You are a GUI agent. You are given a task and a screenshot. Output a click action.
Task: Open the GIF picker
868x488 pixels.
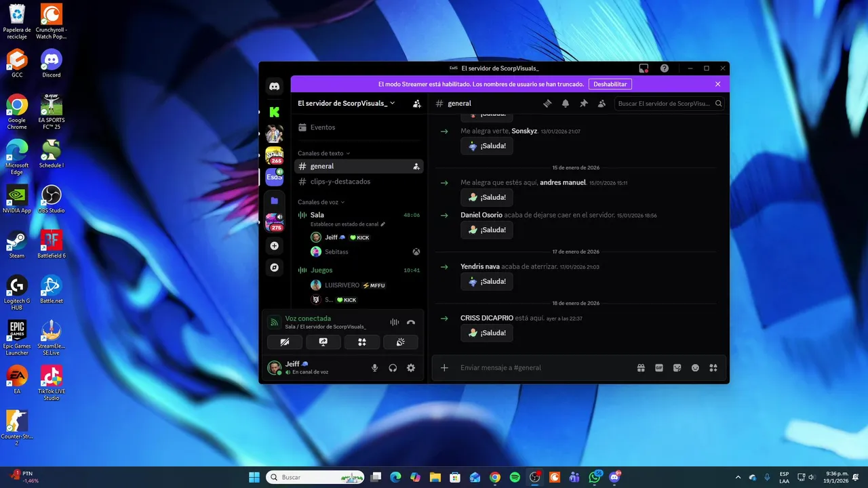tap(659, 367)
